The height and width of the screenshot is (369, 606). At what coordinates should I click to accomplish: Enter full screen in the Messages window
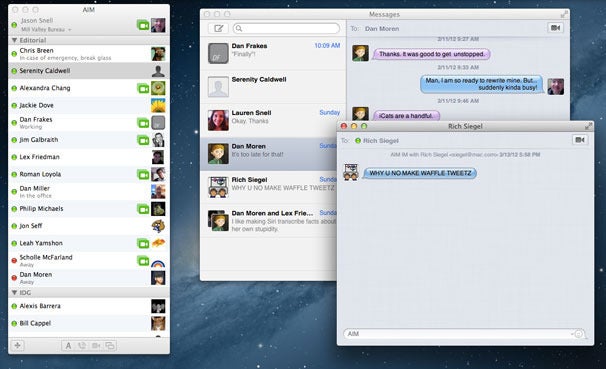pos(564,14)
